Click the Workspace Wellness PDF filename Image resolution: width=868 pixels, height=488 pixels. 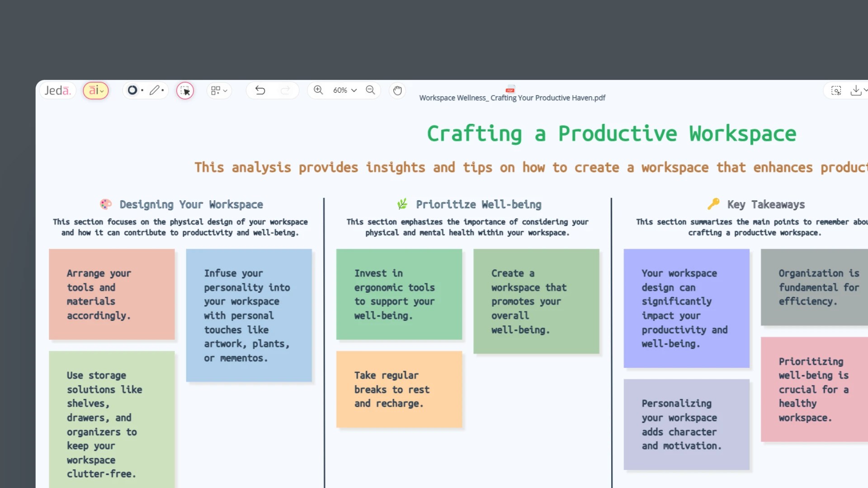point(512,98)
